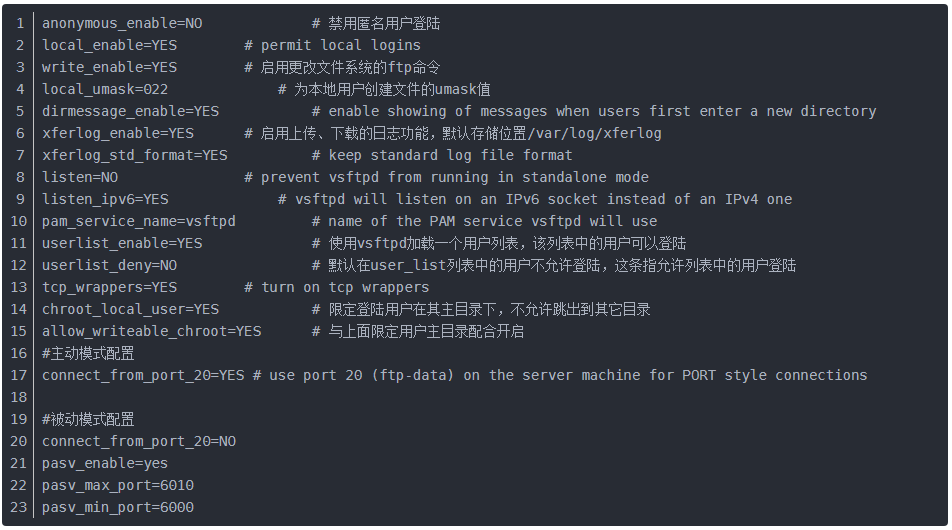Click the userlist_deny=NO line
The width and height of the screenshot is (952, 530).
click(x=109, y=265)
